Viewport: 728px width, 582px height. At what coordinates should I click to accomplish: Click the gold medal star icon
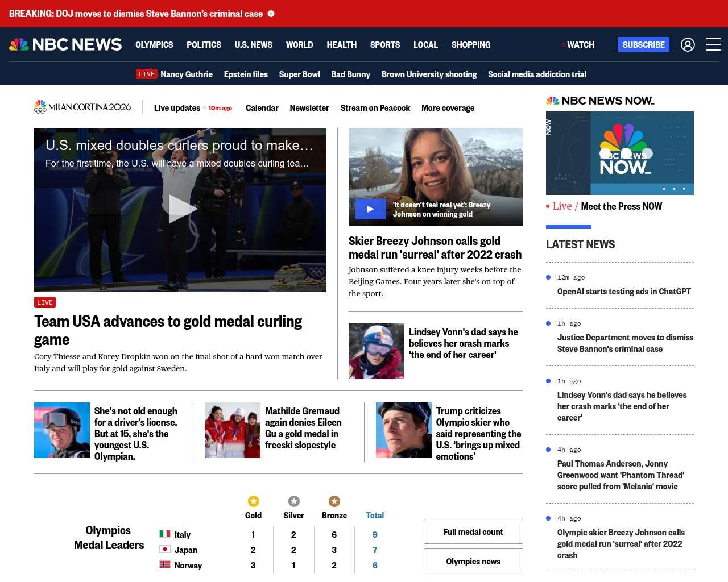[253, 501]
